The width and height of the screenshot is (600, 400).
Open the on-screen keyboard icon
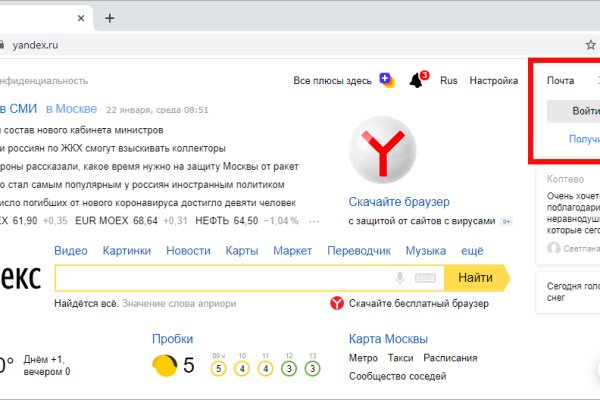point(425,278)
